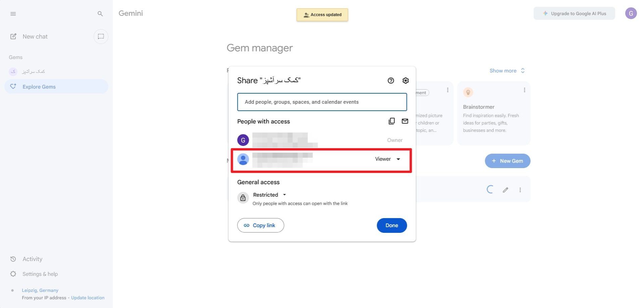The height and width of the screenshot is (308, 644).
Task: Open the Gemini sidebar hamburger menu
Action: pos(13,13)
